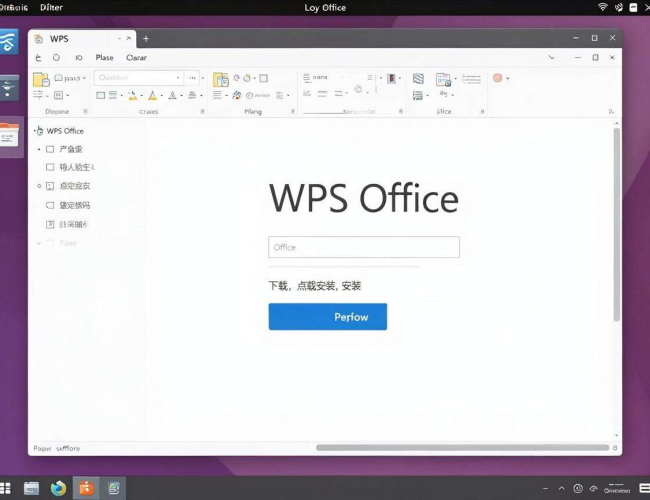This screenshot has height=500, width=650.
Task: Click the WPS Office heading text
Action: (364, 198)
